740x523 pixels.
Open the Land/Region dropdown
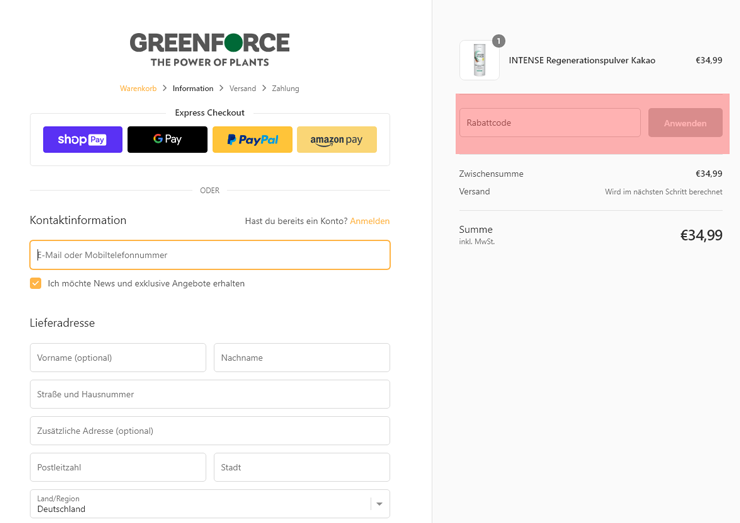[210, 504]
